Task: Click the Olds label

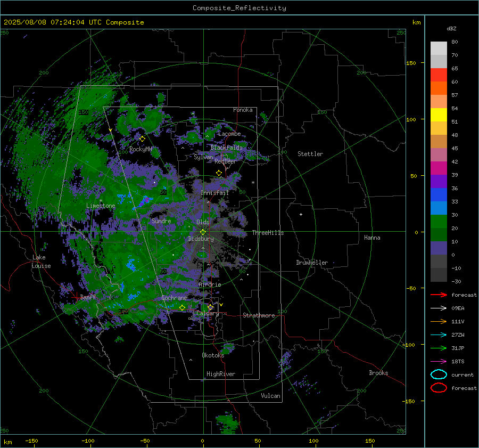Action: pyautogui.click(x=203, y=222)
